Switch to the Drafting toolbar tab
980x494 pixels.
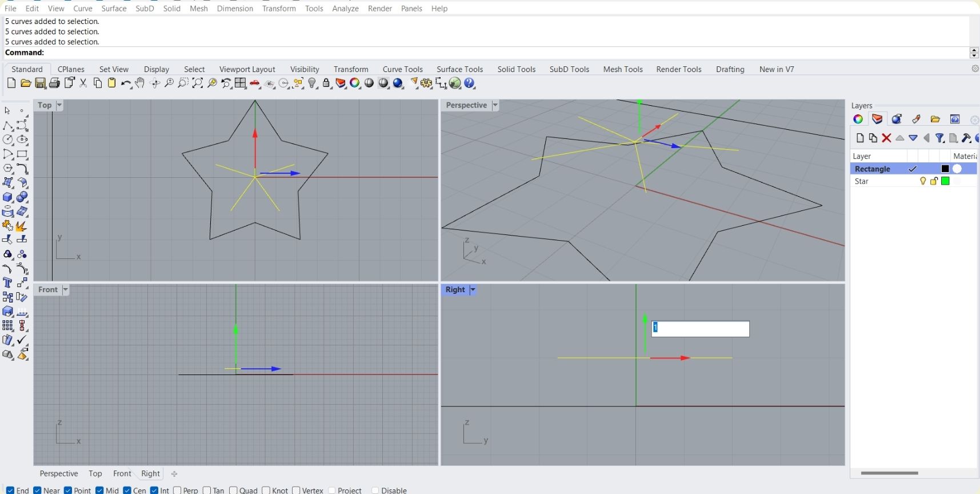point(730,69)
